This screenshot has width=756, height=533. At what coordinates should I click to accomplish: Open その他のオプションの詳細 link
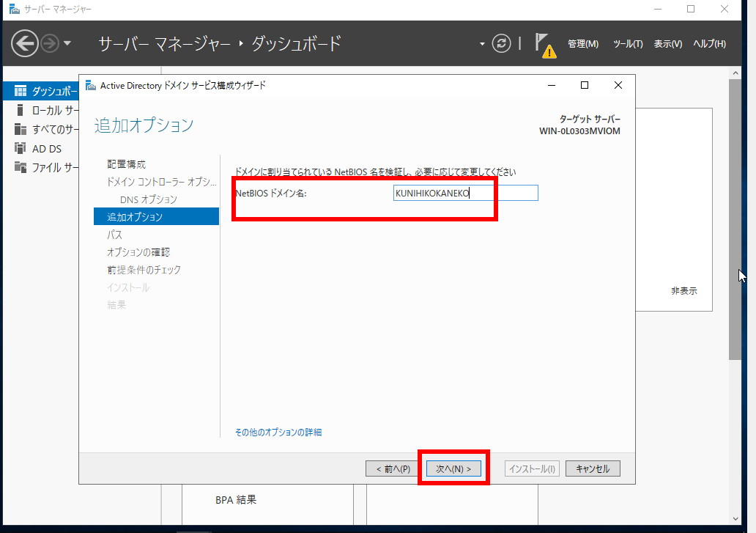point(278,432)
